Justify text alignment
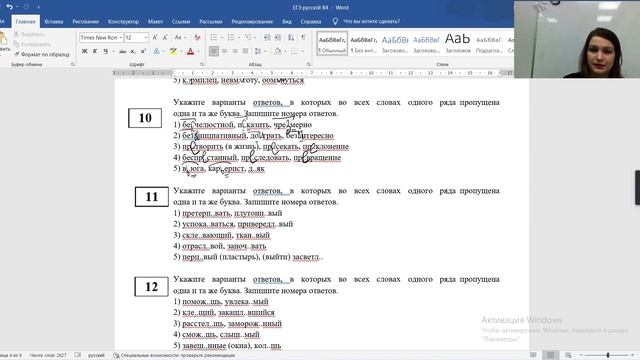The height and width of the screenshot is (360, 640). click(x=245, y=51)
